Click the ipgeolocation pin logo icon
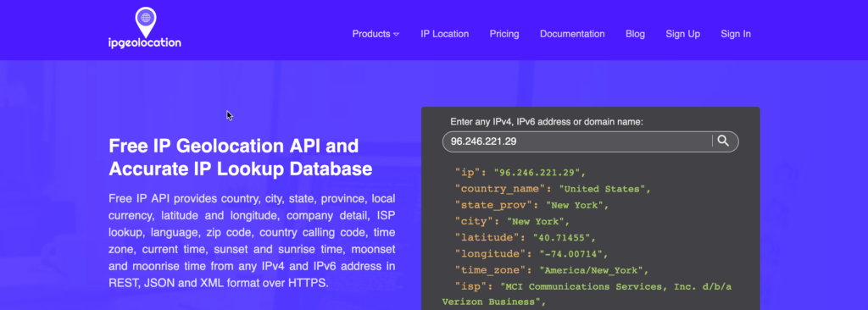Screen dimensions: 868x310 tap(146, 22)
